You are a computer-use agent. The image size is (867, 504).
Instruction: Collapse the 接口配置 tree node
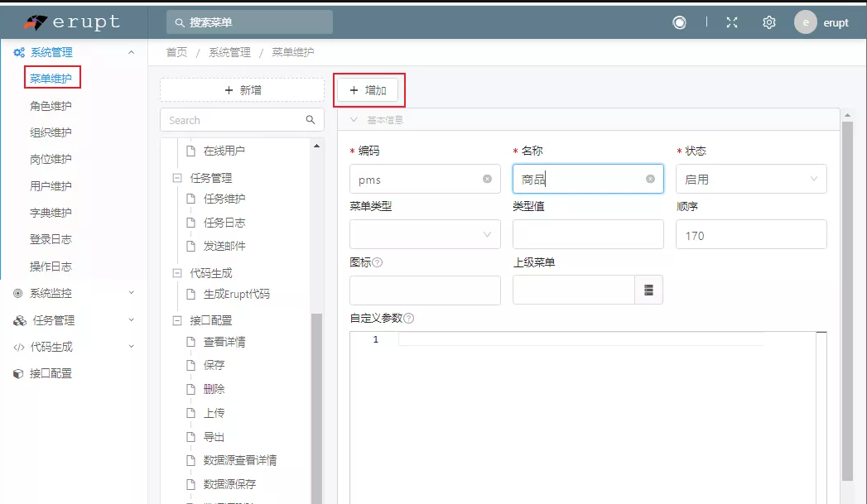click(x=177, y=320)
